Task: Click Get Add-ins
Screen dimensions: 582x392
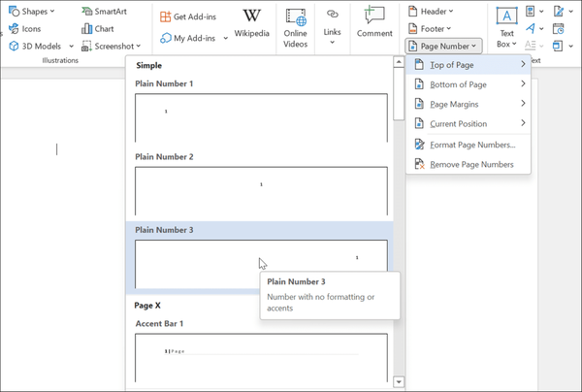Action: click(188, 16)
